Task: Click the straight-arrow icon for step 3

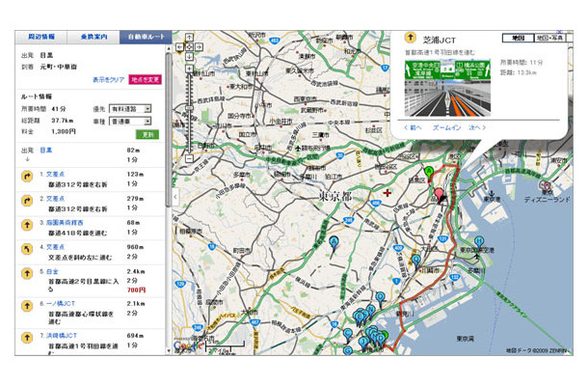Action: [x=27, y=225]
